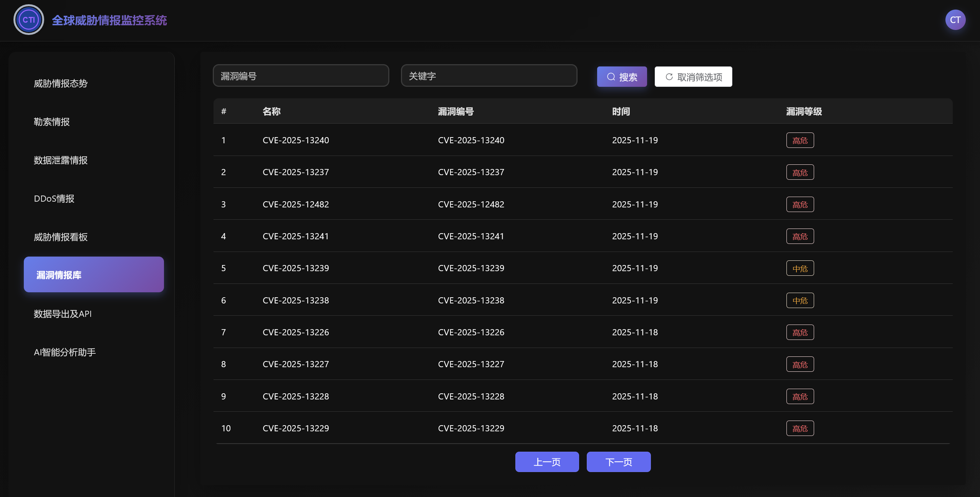The image size is (980, 497).
Task: Click the CTI logo icon
Action: [x=28, y=20]
